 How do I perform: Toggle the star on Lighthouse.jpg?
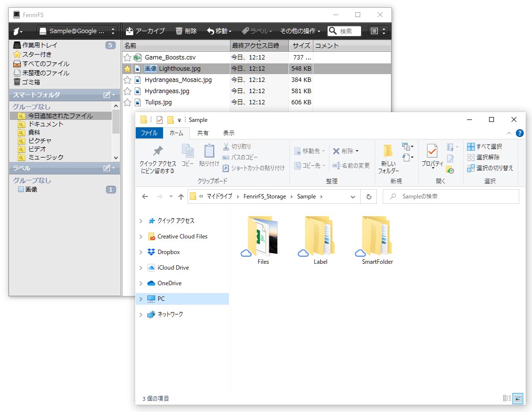(x=127, y=68)
